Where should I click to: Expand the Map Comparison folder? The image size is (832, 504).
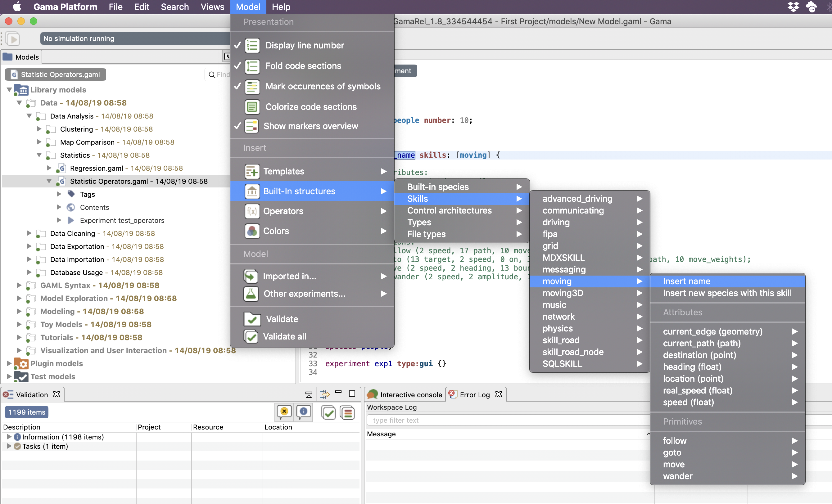click(39, 142)
